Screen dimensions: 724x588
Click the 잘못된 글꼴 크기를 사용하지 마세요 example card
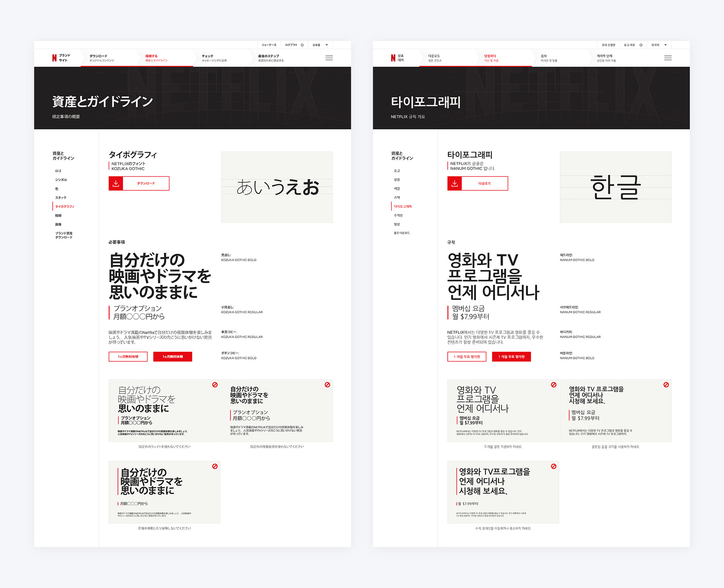(x=615, y=410)
